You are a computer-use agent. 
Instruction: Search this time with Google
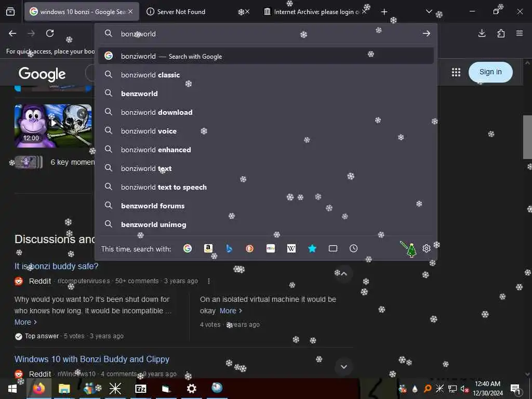click(x=187, y=248)
